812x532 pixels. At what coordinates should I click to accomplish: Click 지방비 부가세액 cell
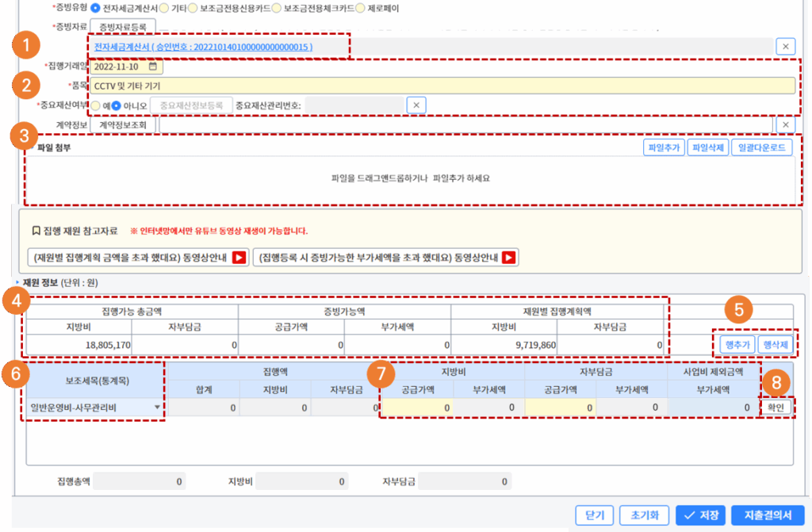pos(488,408)
